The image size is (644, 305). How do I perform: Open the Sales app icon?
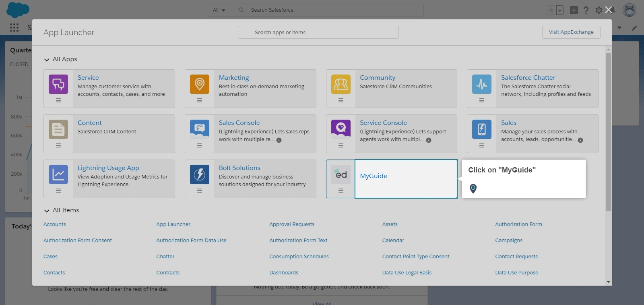click(482, 129)
